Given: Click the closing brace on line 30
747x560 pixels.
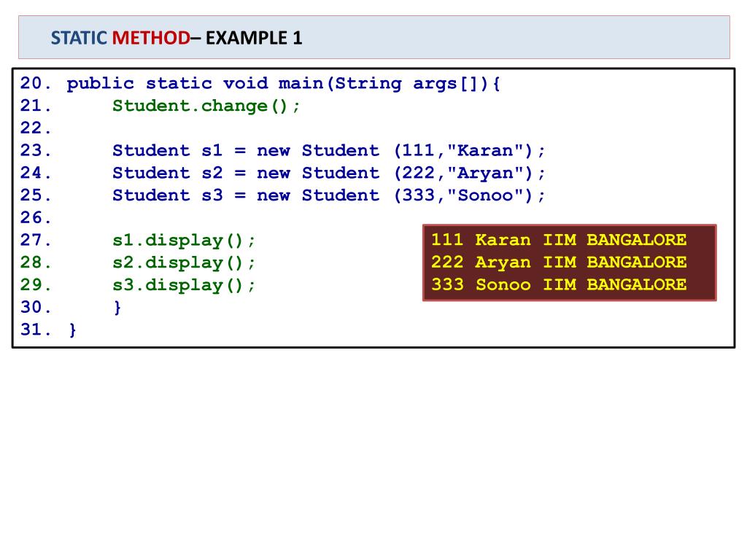Looking at the screenshot, I should (x=117, y=308).
